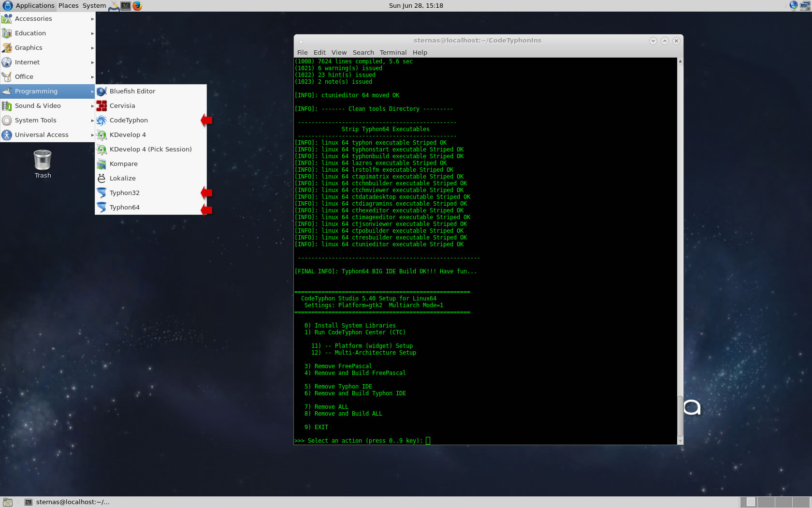Image resolution: width=812 pixels, height=508 pixels.
Task: Close the terminal window
Action: point(676,41)
